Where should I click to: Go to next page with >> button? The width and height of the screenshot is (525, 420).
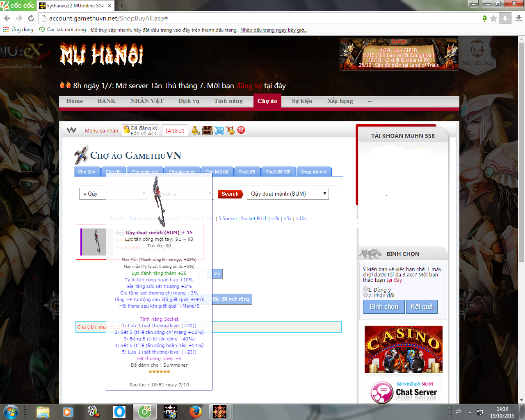[x=216, y=274]
